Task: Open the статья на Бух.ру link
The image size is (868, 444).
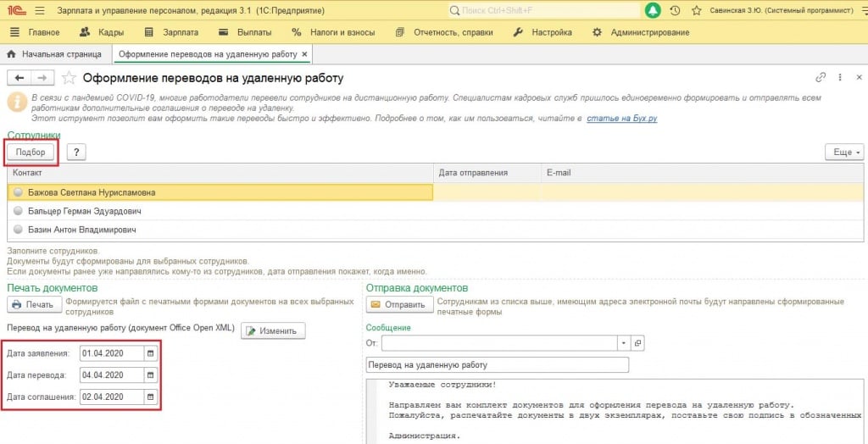Action: (621, 119)
